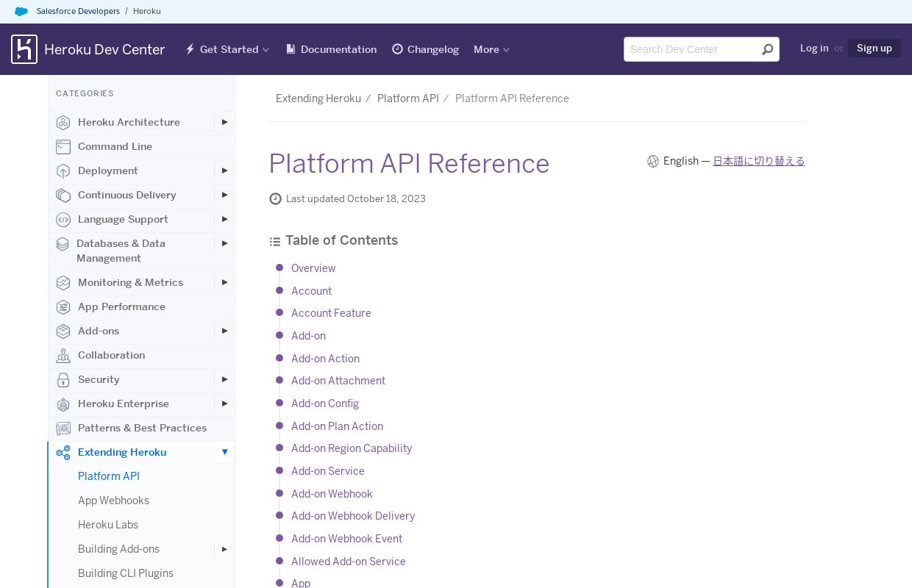Screen dimensions: 912x588
Task: Expand the Deployment category arrow
Action: click(x=224, y=171)
